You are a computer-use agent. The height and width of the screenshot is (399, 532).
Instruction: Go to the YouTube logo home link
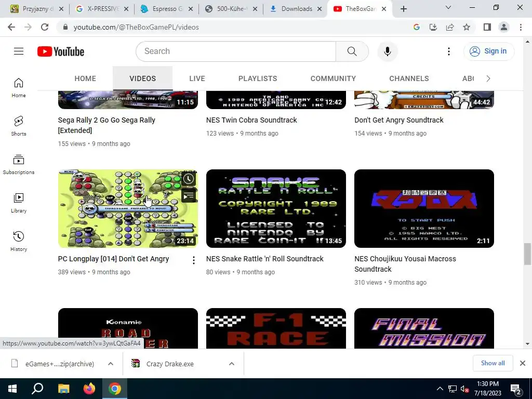click(x=61, y=51)
